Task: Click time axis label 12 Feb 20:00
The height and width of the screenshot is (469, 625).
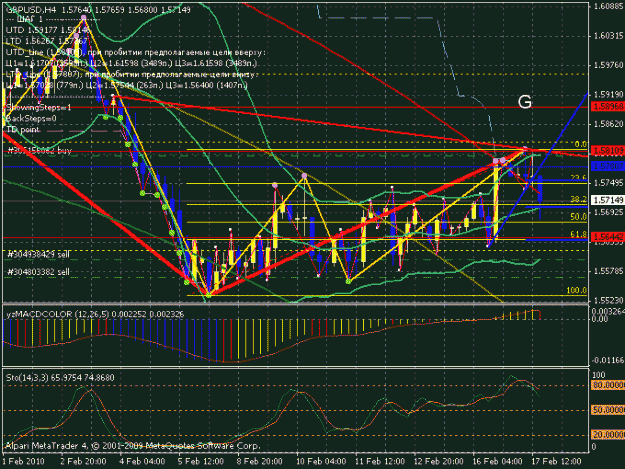Action: (438, 461)
